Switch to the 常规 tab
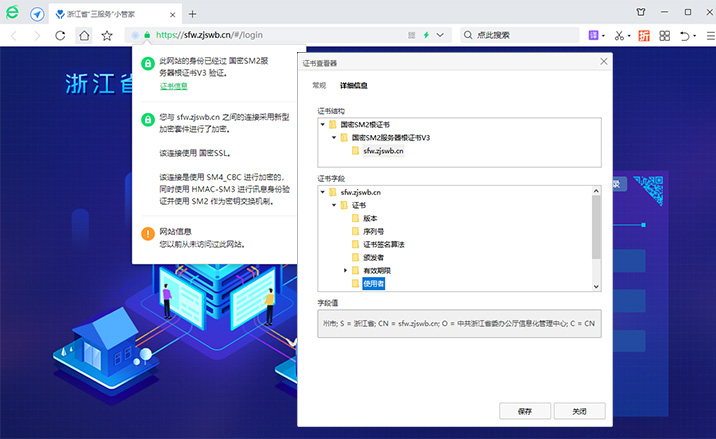 pyautogui.click(x=319, y=85)
